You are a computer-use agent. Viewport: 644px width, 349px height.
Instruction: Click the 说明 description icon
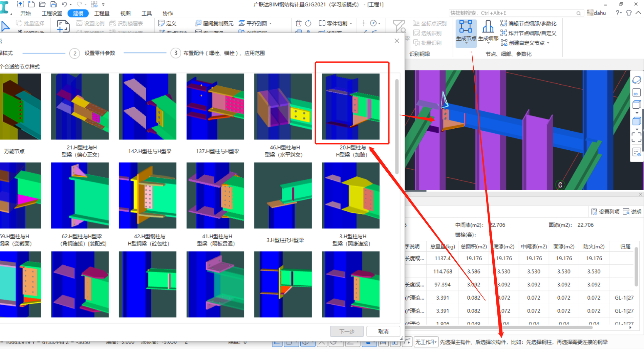[626, 212]
